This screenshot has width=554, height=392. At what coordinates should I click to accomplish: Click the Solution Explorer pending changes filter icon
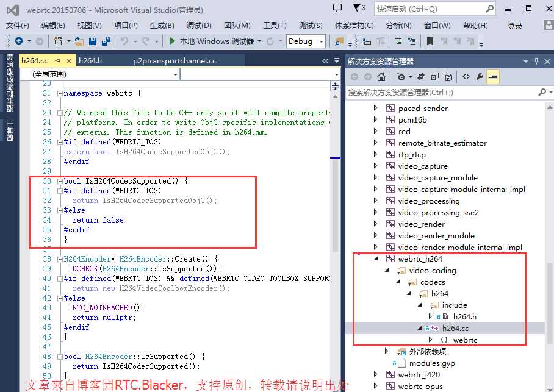click(401, 77)
